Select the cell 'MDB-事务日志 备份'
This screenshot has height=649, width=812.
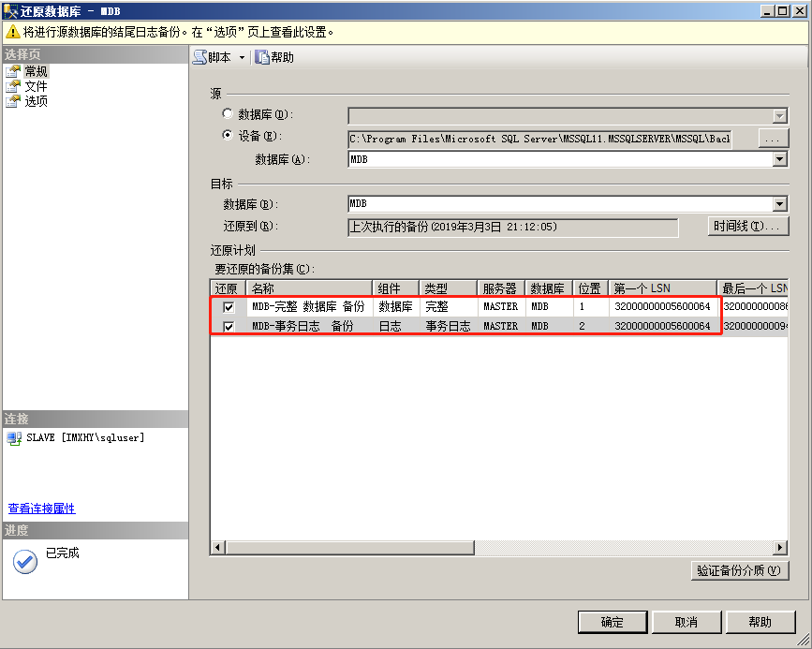pos(310,326)
